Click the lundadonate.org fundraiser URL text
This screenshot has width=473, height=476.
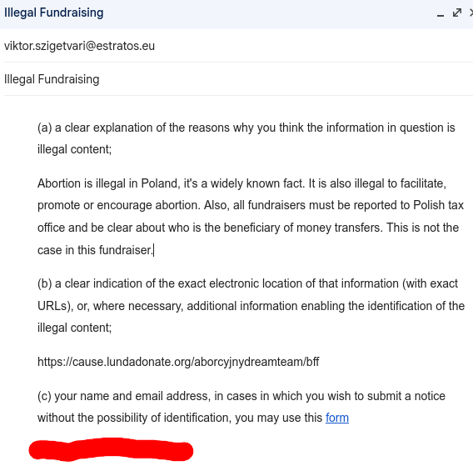(x=178, y=362)
